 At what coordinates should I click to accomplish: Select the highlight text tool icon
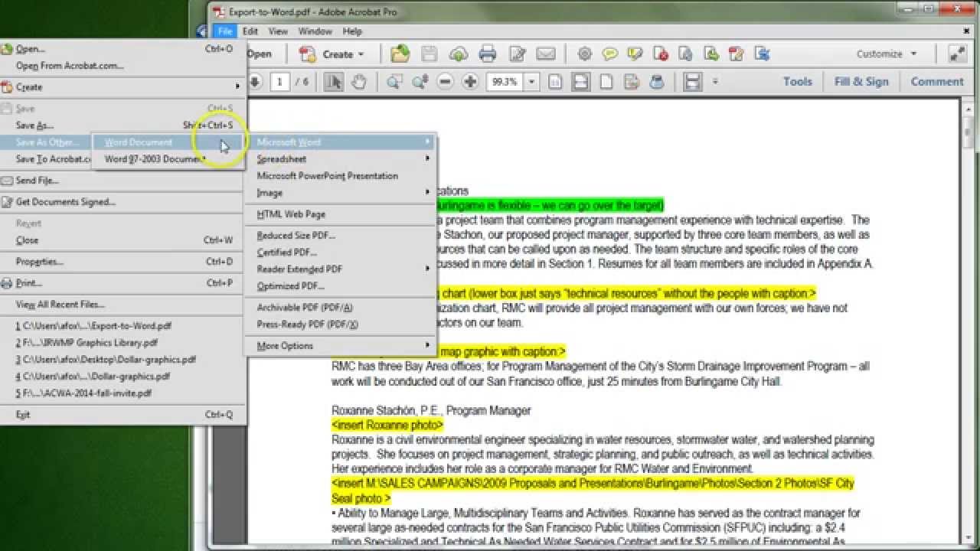click(x=635, y=54)
